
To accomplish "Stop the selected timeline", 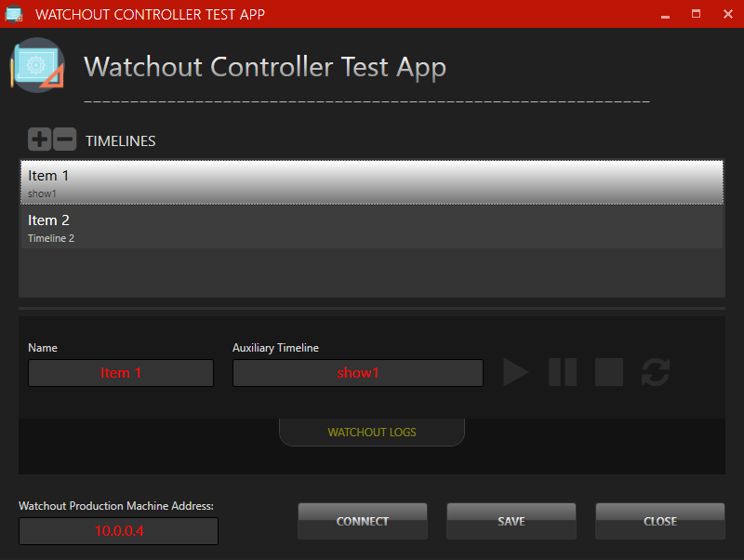I will click(x=609, y=372).
